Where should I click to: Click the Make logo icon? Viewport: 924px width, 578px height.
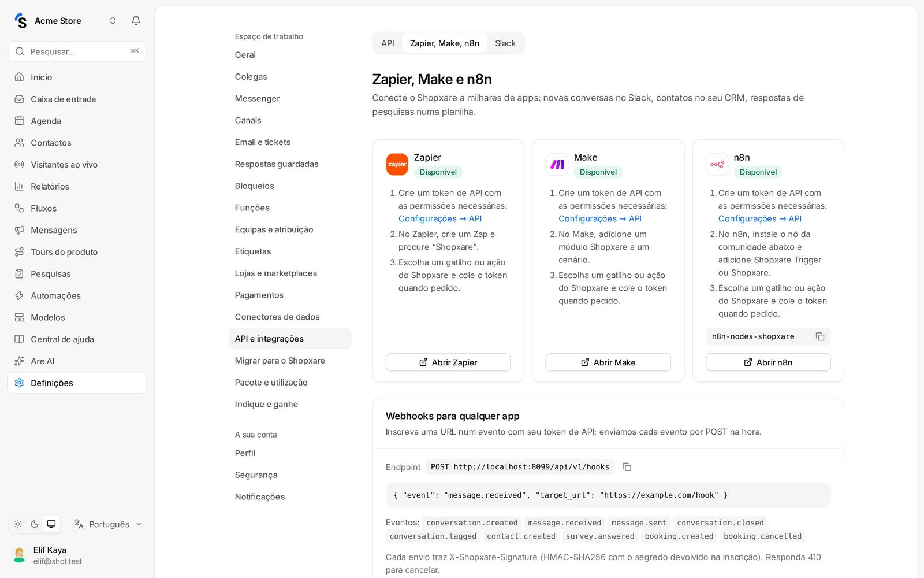[x=557, y=164]
